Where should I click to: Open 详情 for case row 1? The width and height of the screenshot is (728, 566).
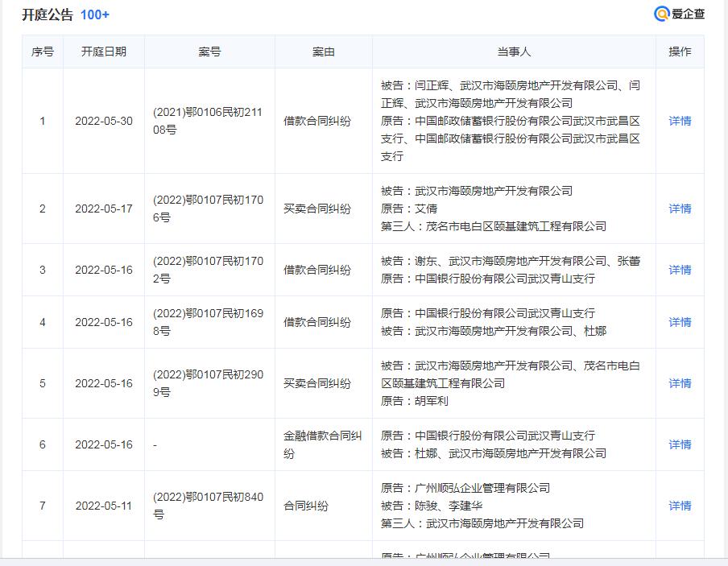pos(680,121)
